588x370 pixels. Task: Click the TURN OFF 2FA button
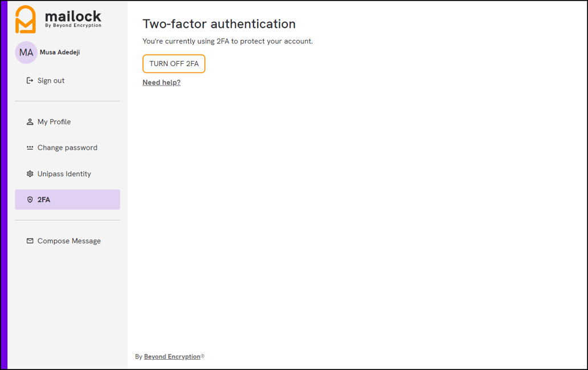coord(173,64)
